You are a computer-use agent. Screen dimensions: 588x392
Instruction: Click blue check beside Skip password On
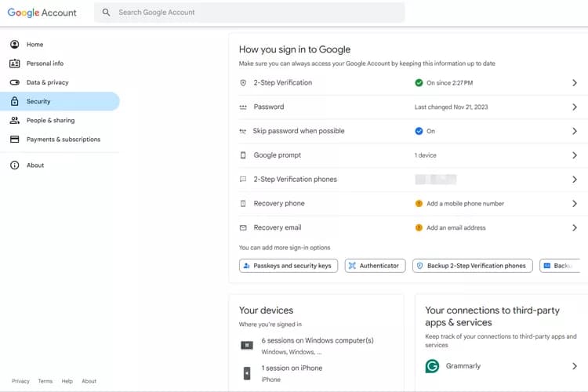[419, 131]
